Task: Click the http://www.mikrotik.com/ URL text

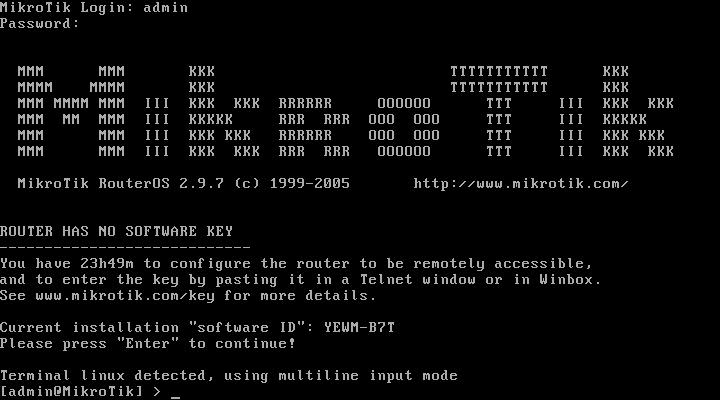Action: point(521,184)
